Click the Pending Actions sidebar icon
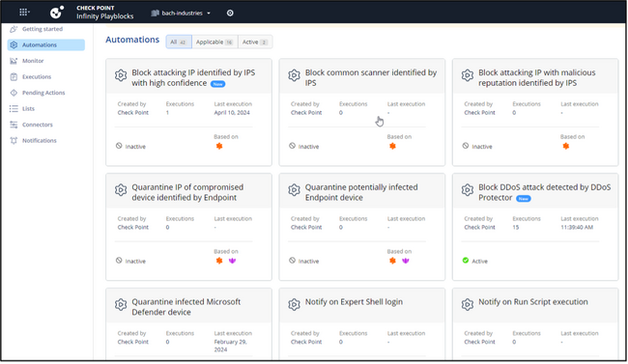 pos(14,93)
